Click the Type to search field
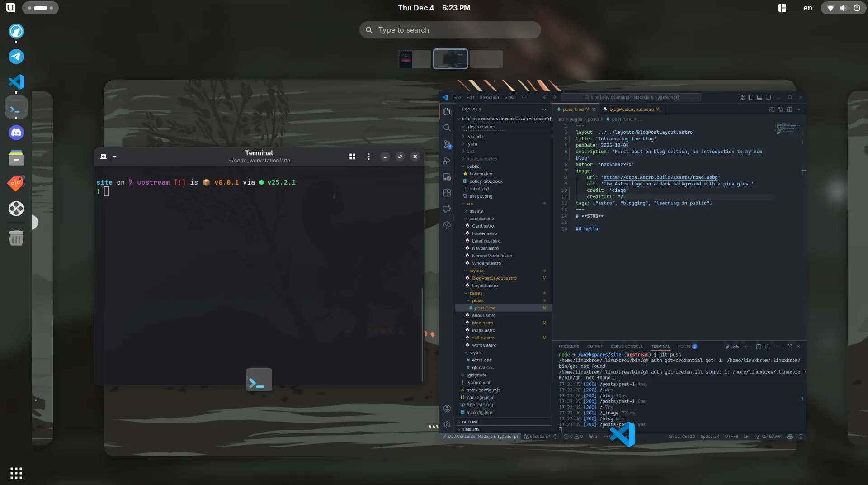 [449, 29]
